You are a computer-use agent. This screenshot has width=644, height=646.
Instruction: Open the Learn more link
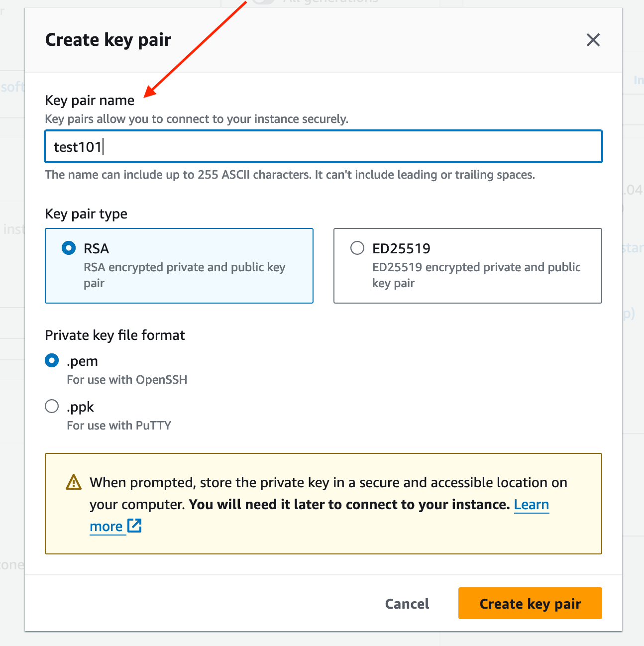[531, 505]
